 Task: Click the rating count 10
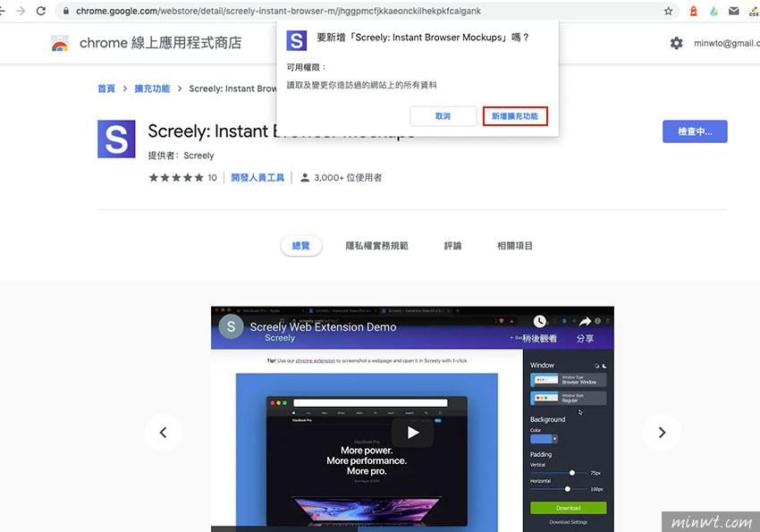[212, 178]
